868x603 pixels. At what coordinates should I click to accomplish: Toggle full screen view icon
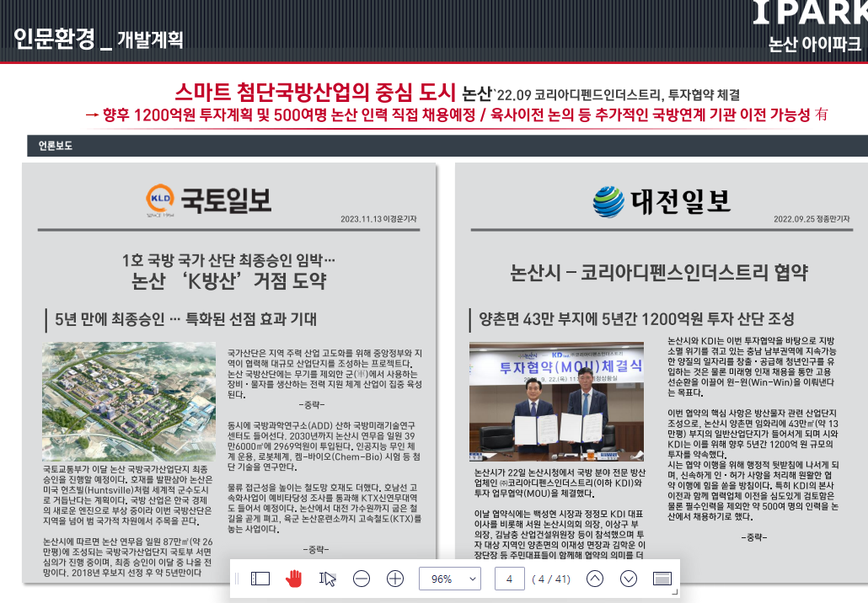(x=662, y=579)
